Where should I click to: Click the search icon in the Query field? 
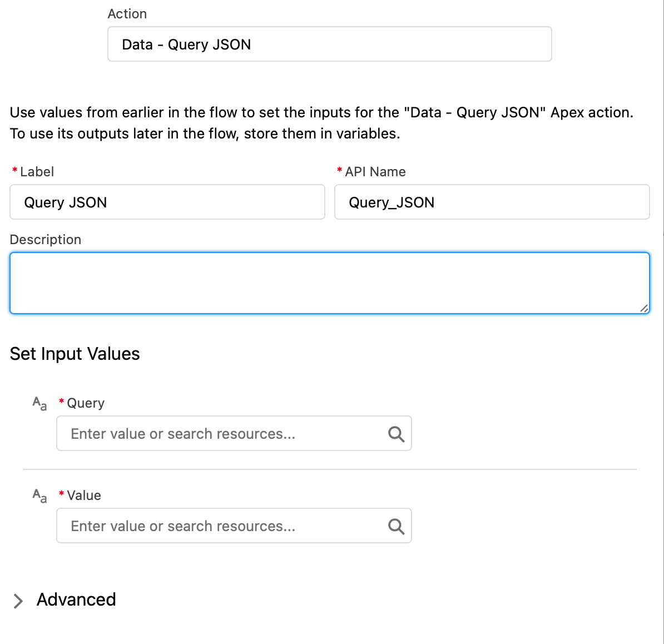click(x=397, y=434)
